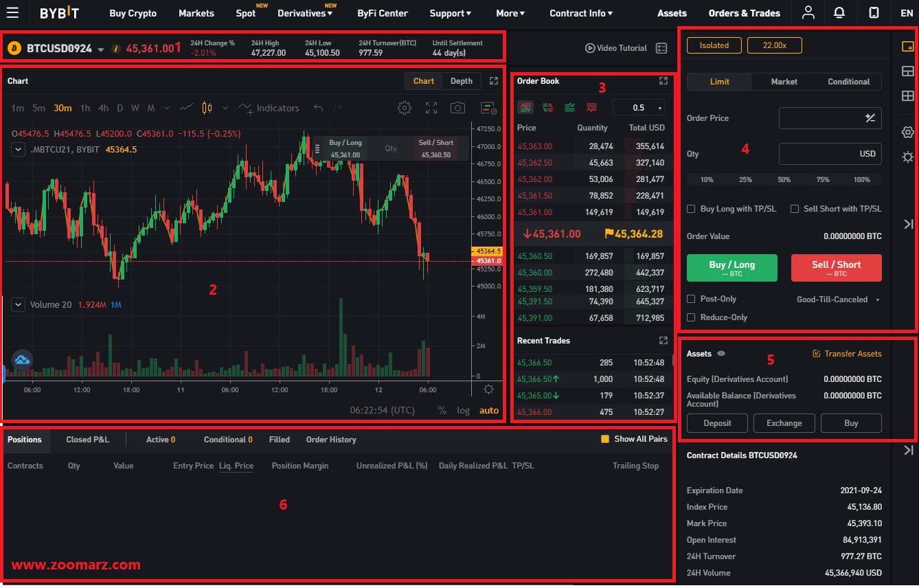The image size is (919, 588).
Task: Show both bids and asks in order book
Action: click(526, 107)
